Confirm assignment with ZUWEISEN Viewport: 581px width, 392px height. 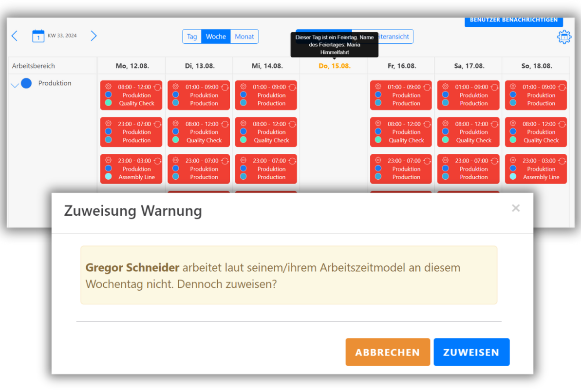click(x=471, y=352)
